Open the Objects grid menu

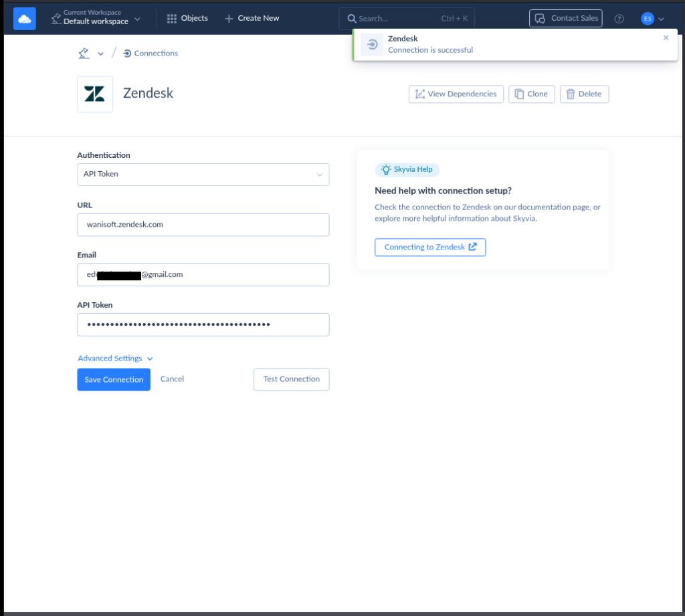coord(173,18)
